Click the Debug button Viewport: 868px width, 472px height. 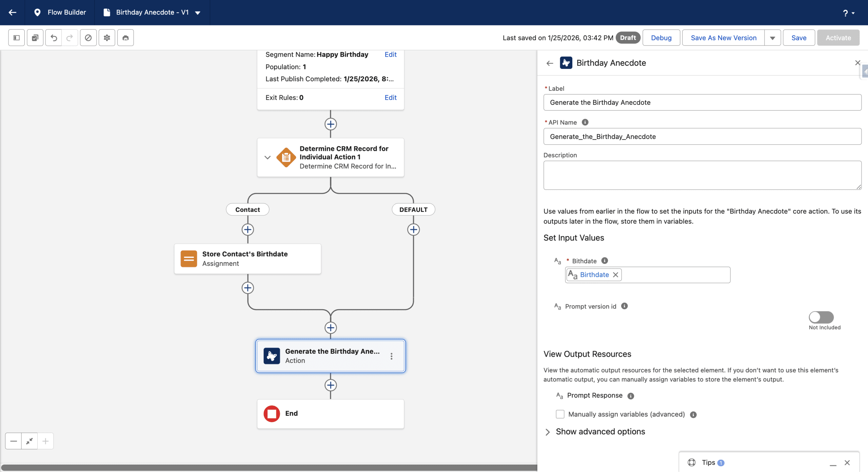tap(661, 38)
